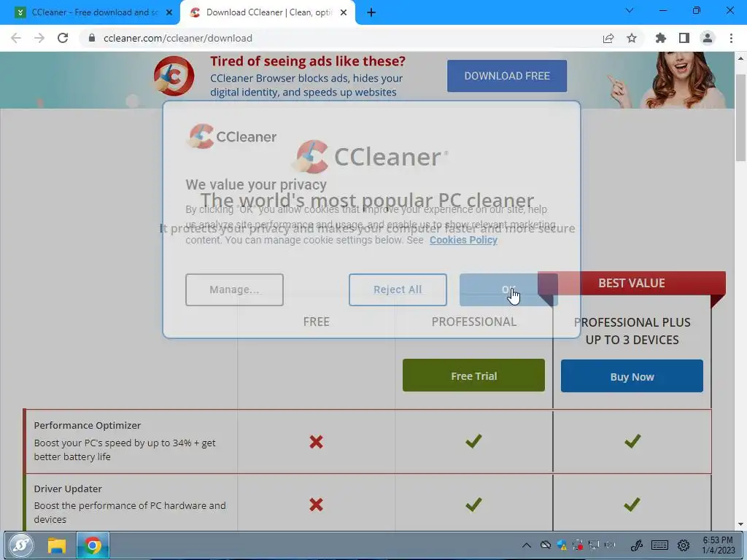Viewport: 747px width, 560px height.
Task: Open Chrome's three-dot menu
Action: tap(731, 38)
